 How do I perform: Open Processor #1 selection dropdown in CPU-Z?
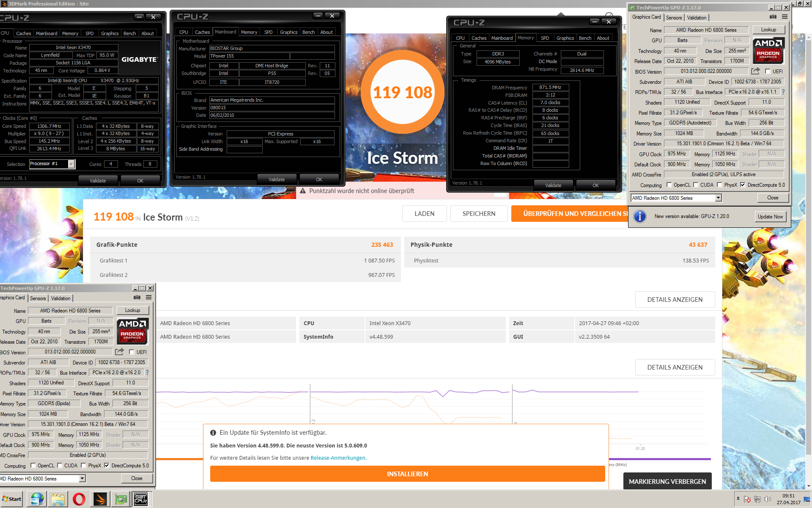click(71, 164)
